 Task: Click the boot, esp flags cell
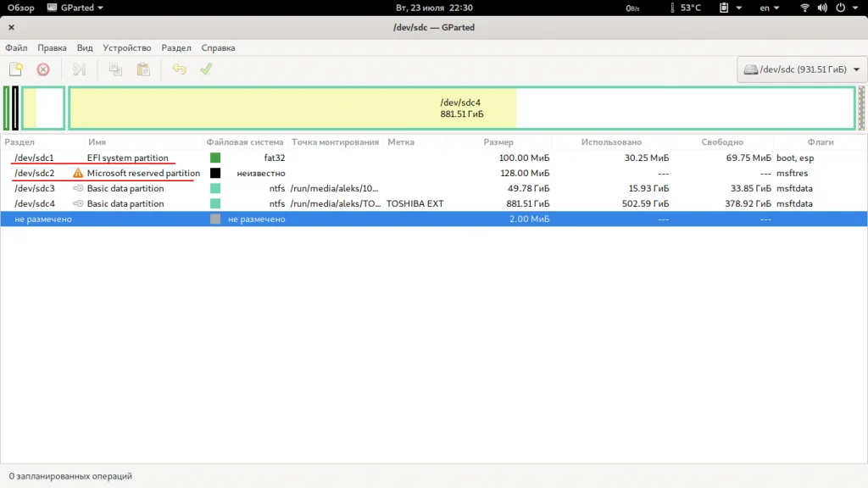point(795,158)
